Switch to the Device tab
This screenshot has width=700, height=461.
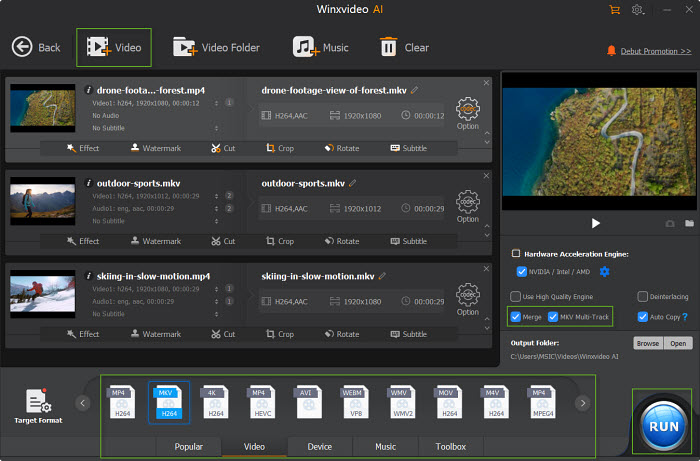pos(320,446)
